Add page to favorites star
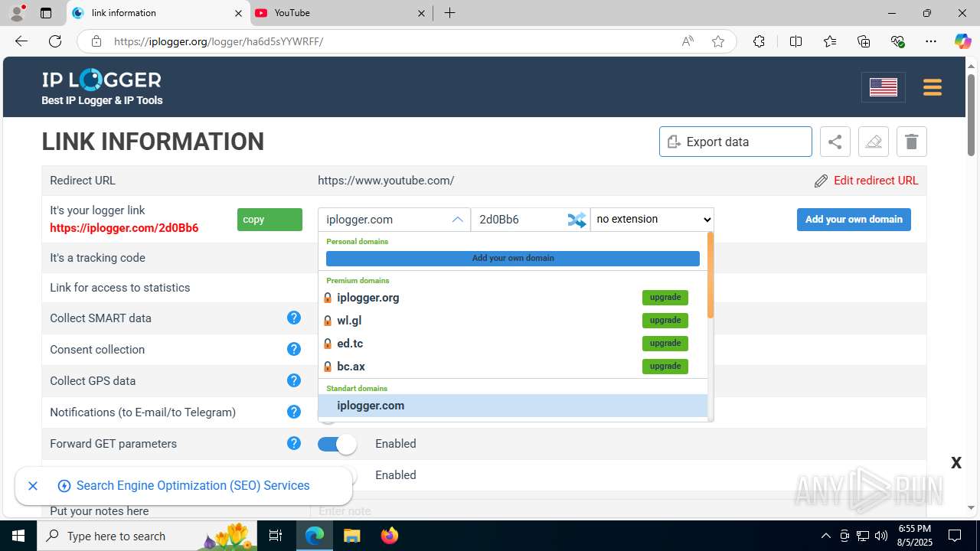Screen dimensions: 980x551 [718, 41]
